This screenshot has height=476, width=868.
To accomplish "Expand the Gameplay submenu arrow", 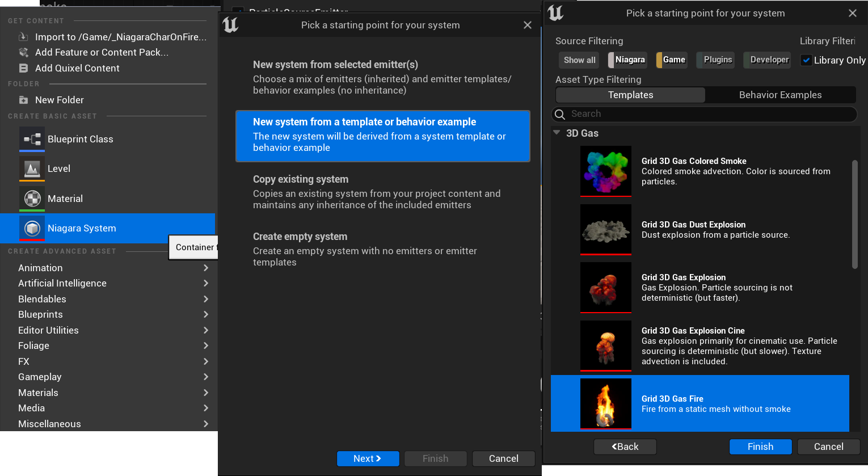I will pos(206,377).
